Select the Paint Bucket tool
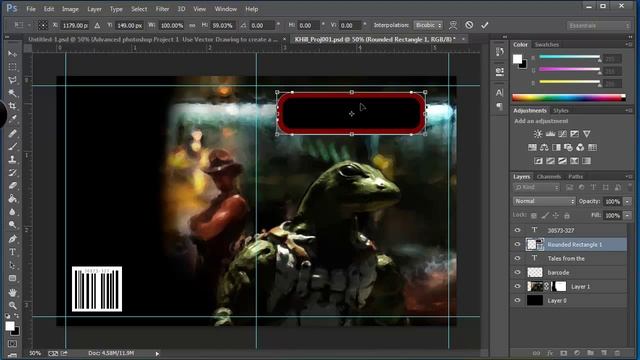The width and height of the screenshot is (640, 360). click(12, 199)
